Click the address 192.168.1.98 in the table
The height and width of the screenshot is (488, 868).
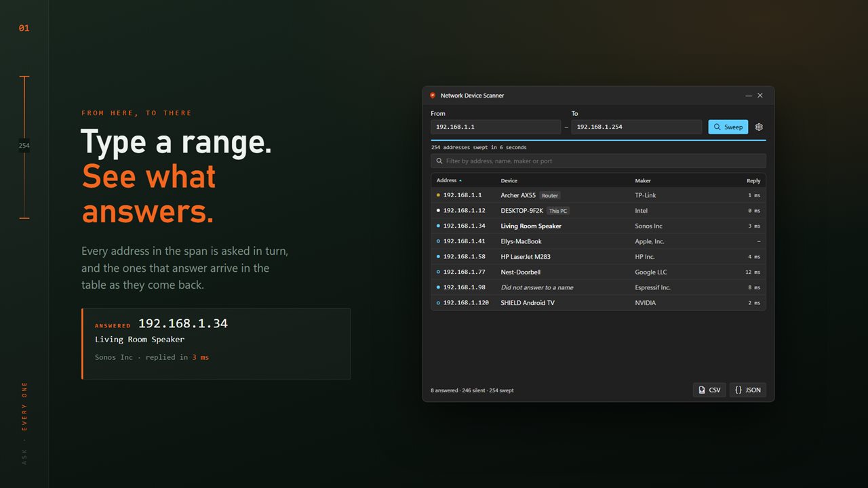click(x=465, y=287)
